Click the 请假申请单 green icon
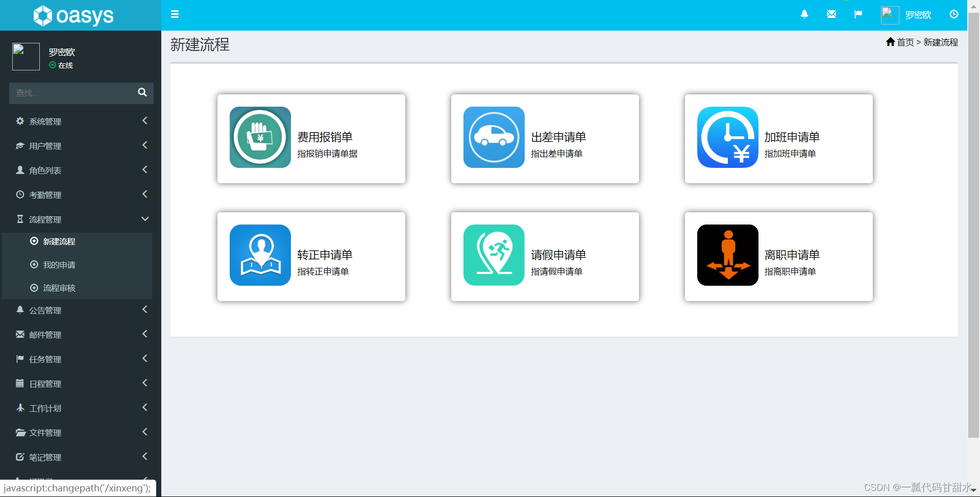Viewport: 980px width, 497px height. tap(493, 255)
